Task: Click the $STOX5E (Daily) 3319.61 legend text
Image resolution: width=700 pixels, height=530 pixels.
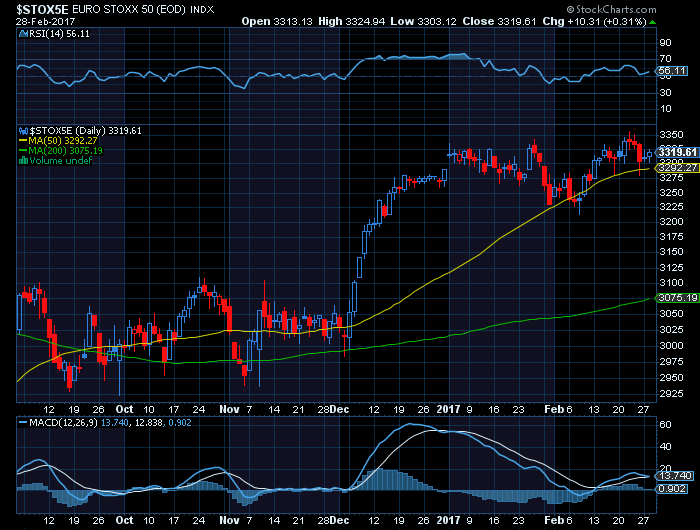Action: click(85, 131)
